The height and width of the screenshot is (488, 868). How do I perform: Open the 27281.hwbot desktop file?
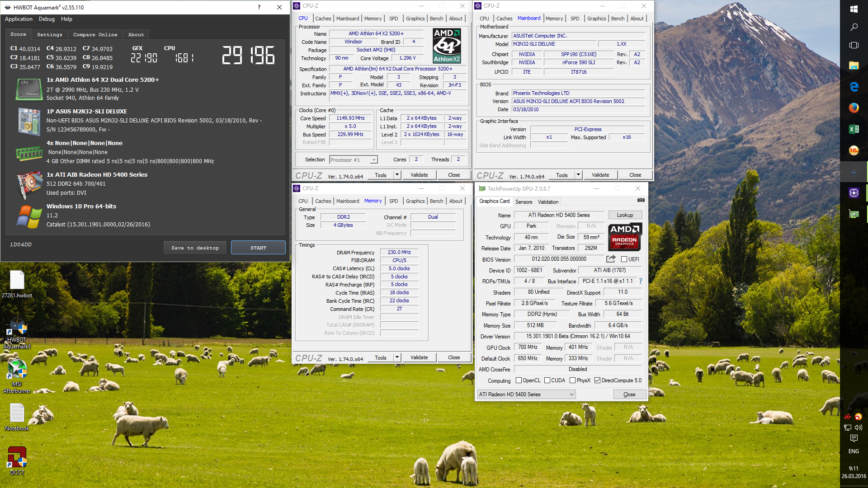[x=17, y=284]
